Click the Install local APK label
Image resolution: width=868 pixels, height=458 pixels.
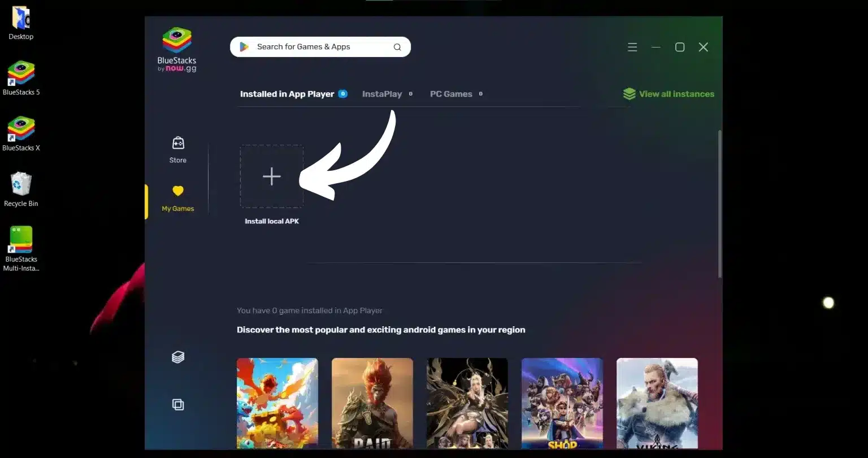click(272, 221)
